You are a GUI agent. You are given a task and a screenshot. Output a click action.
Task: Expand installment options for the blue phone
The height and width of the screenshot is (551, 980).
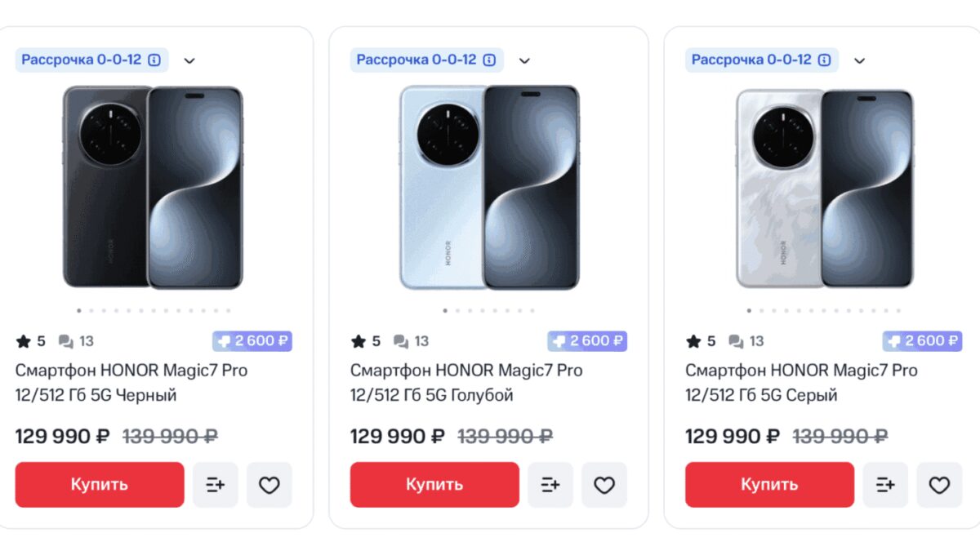coord(524,60)
